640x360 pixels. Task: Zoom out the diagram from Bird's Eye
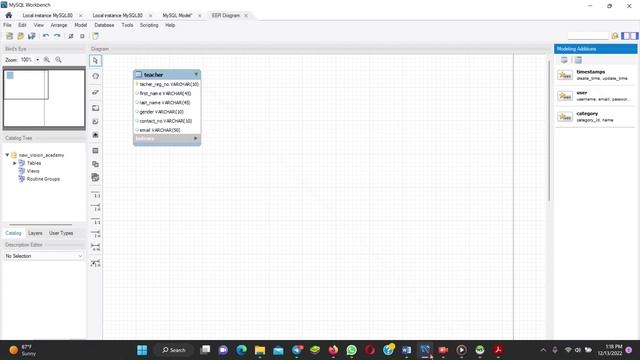[58, 60]
